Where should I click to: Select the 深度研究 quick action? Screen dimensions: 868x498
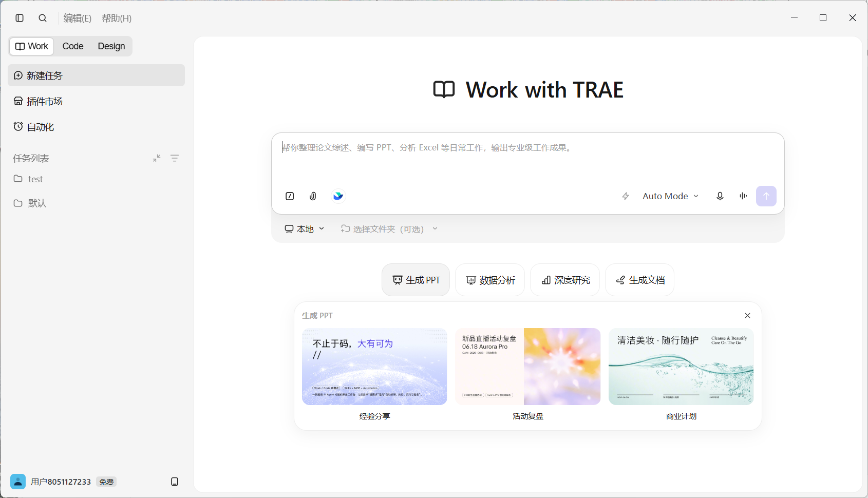pyautogui.click(x=565, y=280)
